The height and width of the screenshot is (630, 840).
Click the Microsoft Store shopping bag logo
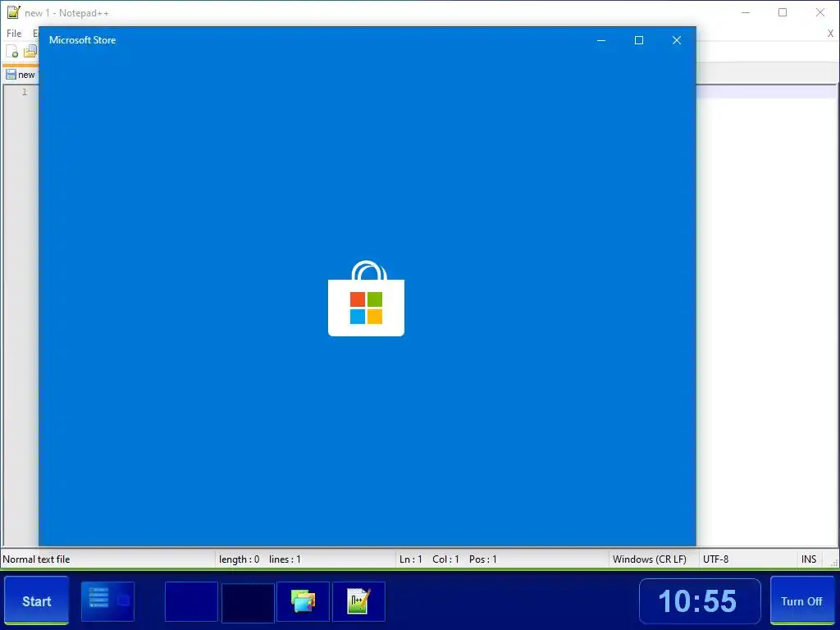[367, 299]
